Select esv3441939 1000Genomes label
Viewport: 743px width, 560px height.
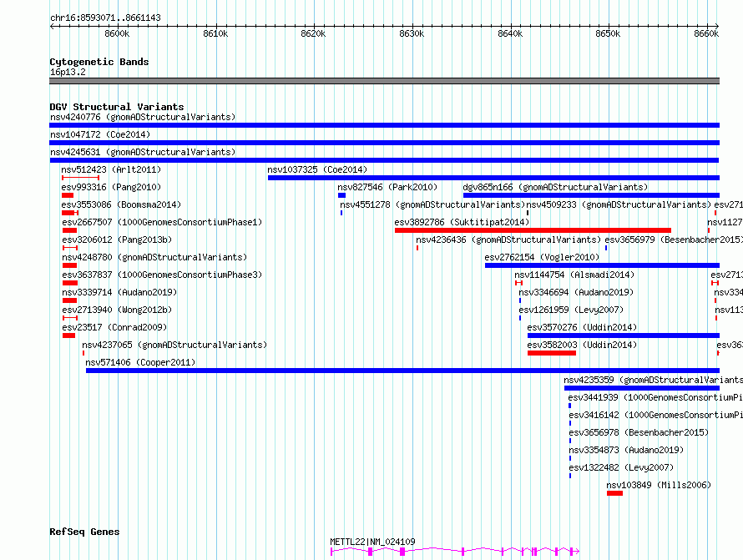[x=655, y=397]
